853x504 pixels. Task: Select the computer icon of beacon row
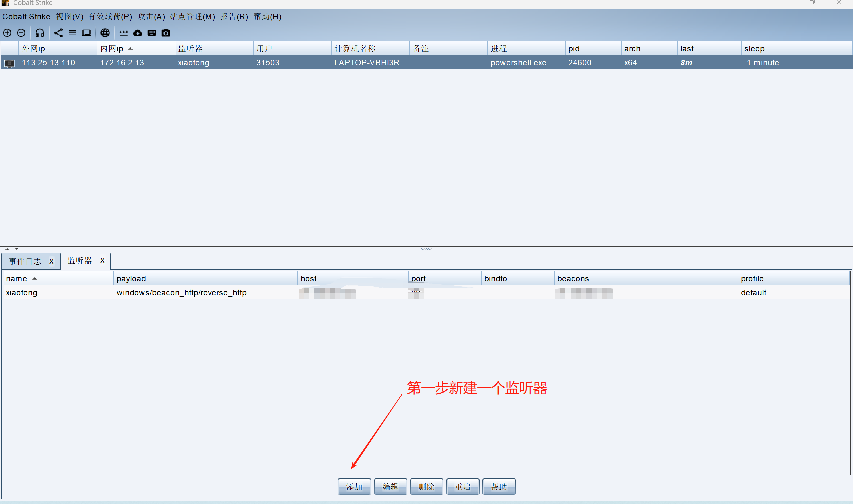(x=9, y=63)
